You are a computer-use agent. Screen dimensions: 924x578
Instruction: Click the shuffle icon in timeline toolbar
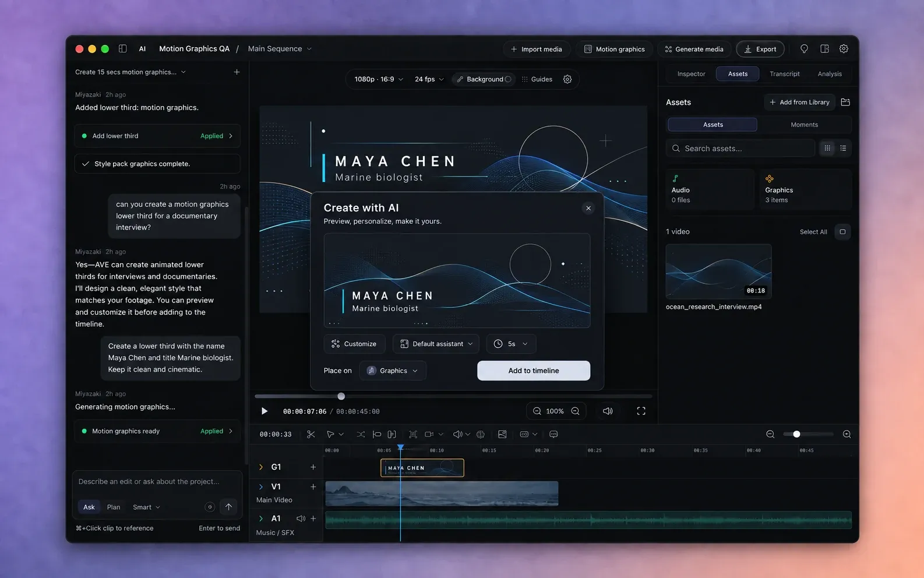(361, 434)
